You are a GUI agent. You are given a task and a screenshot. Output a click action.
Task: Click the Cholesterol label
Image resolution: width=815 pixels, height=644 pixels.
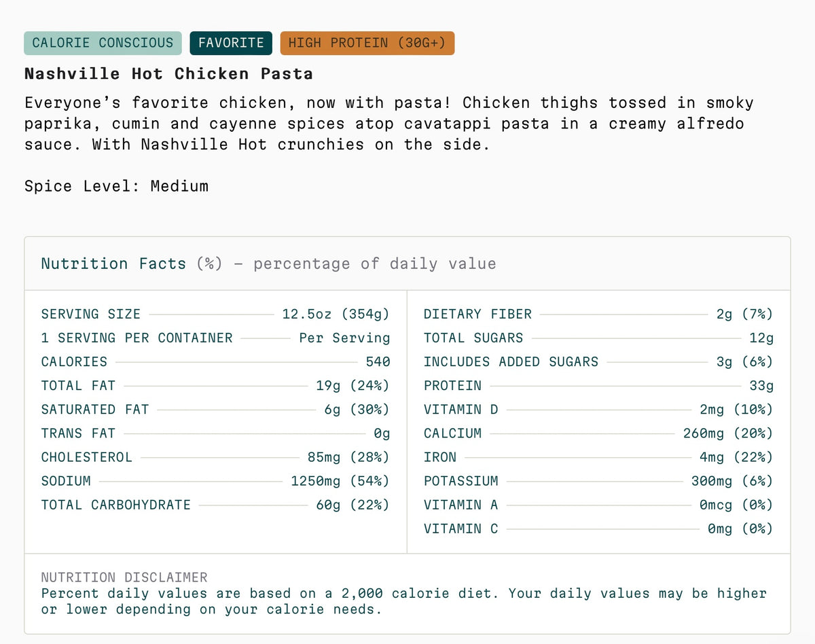(87, 457)
